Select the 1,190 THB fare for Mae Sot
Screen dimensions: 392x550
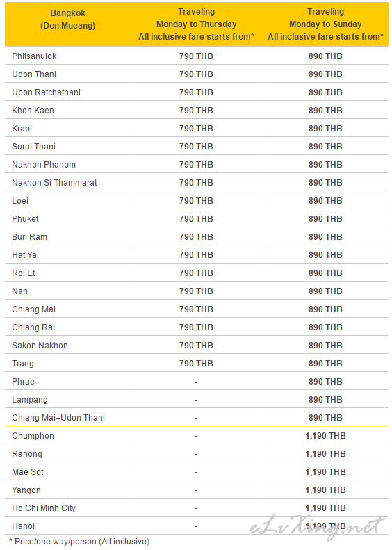tap(326, 472)
